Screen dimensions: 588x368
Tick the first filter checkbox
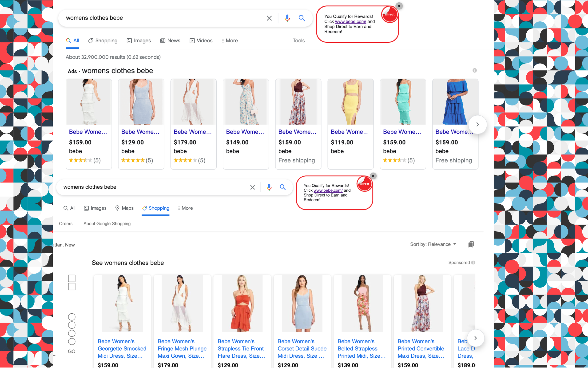click(72, 278)
